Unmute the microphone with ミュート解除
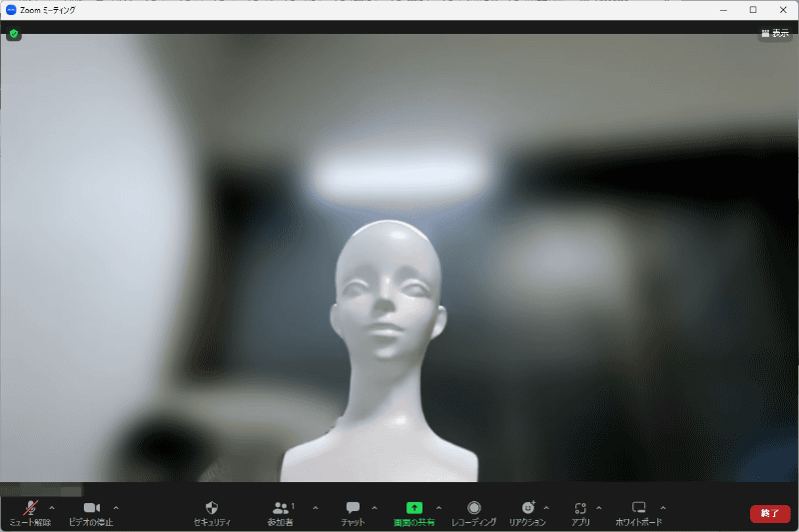Viewport: 799px width, 532px height. [31, 513]
